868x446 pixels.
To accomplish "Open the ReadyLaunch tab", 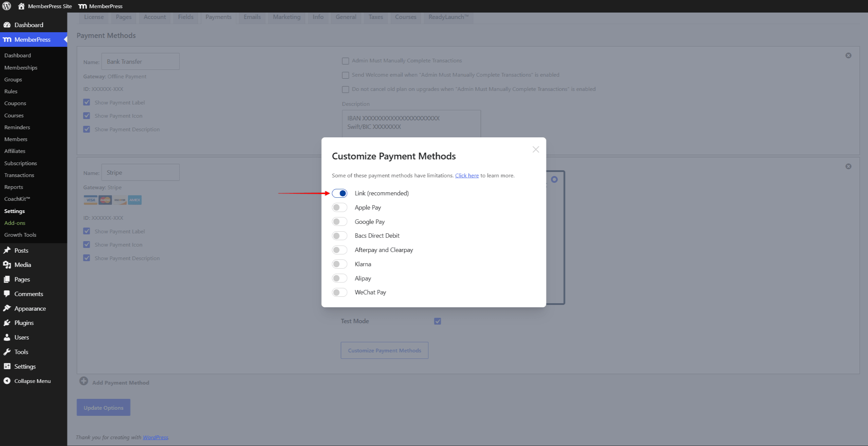I will (x=448, y=17).
